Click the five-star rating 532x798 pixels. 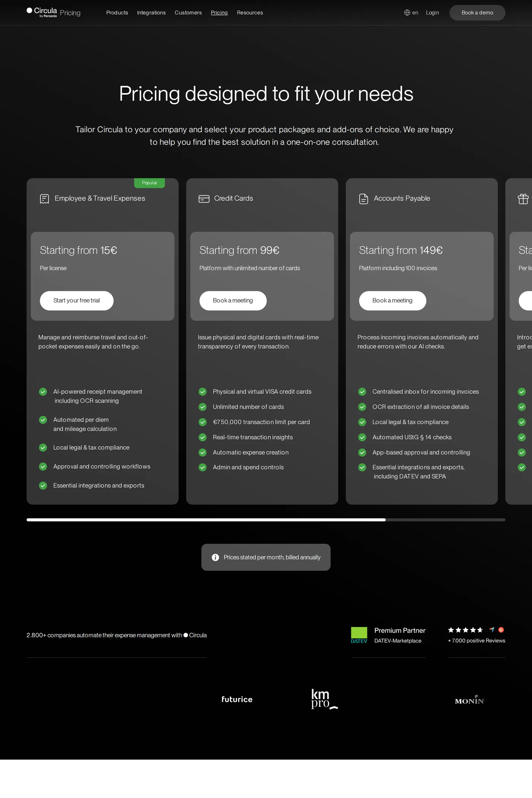[465, 630]
